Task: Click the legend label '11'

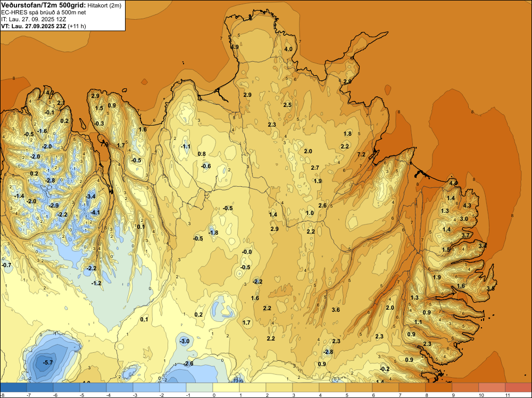Action: [508, 395]
